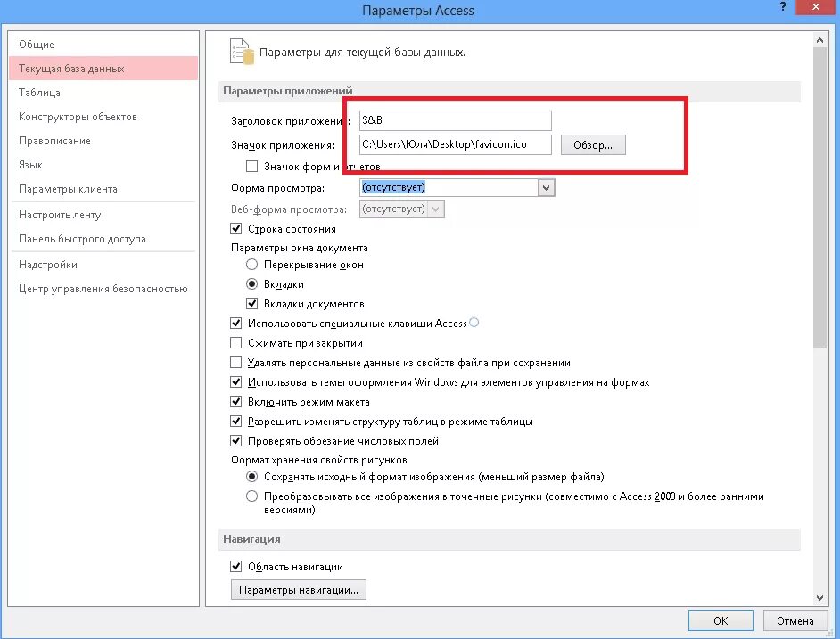This screenshot has height=639, width=840.
Task: Go to Панель быстрого доступа settings
Action: (103, 239)
